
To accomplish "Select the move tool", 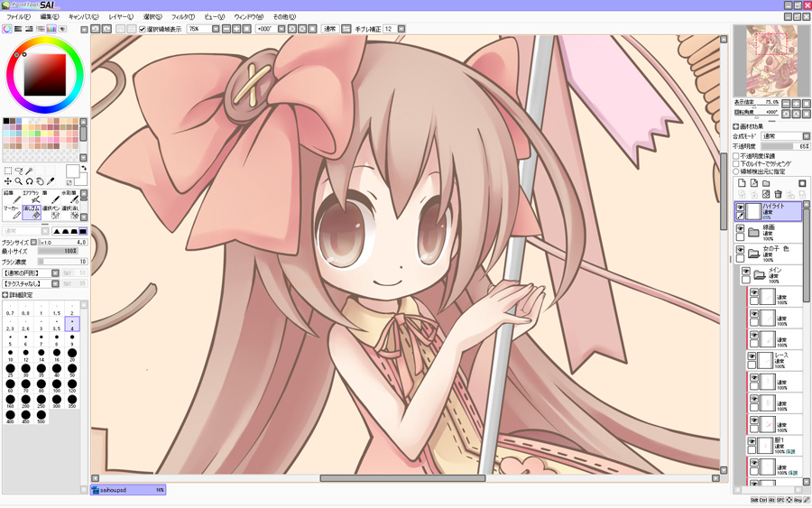I will [x=8, y=181].
